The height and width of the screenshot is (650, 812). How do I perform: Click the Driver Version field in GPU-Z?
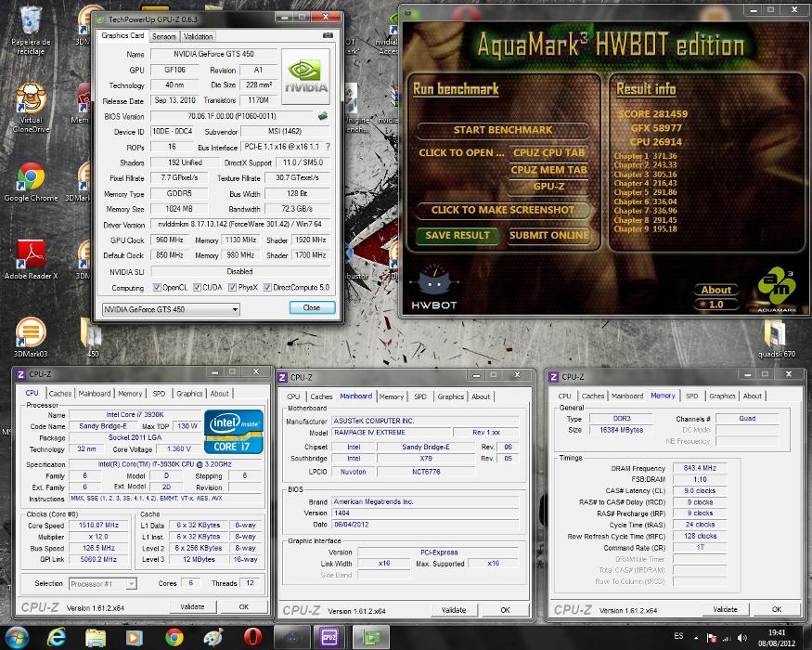tap(240, 225)
